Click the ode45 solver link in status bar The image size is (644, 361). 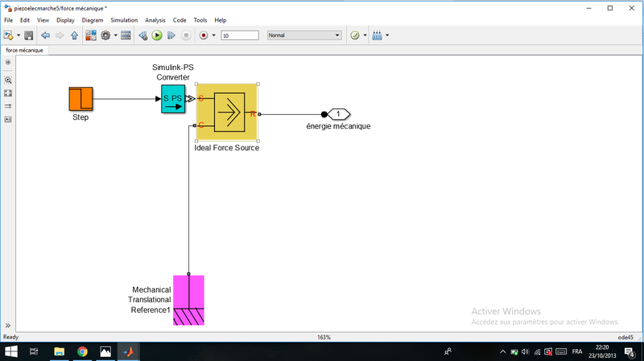pos(625,338)
